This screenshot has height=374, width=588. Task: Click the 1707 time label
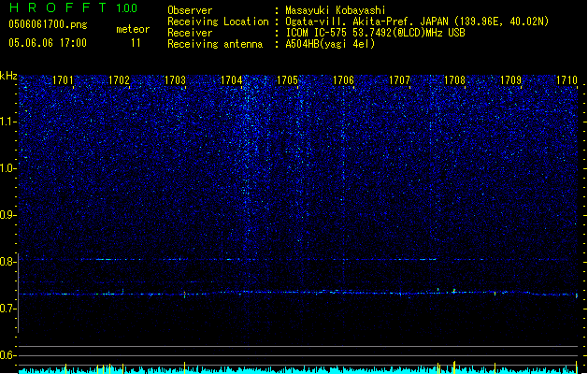click(x=399, y=80)
